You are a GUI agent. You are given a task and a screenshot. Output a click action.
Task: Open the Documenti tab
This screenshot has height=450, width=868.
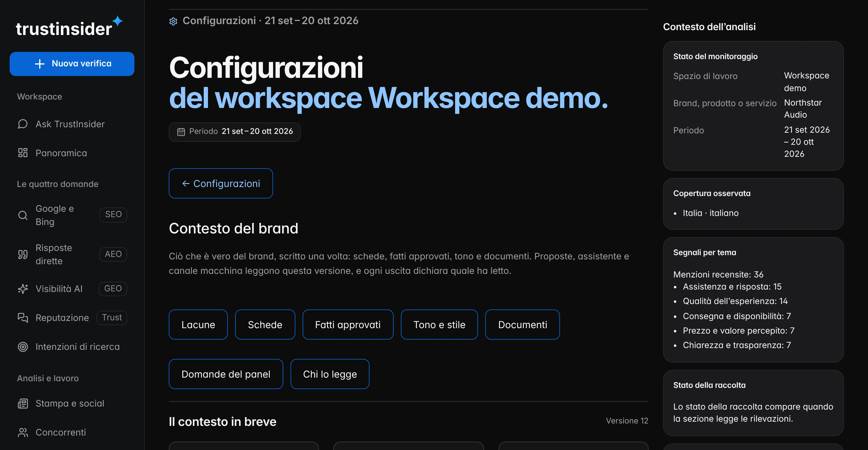pyautogui.click(x=522, y=325)
